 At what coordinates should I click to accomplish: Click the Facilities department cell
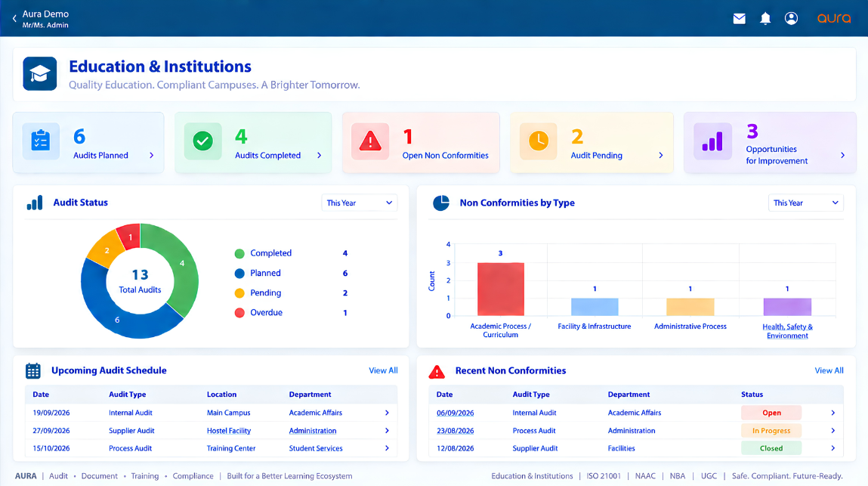(x=621, y=448)
